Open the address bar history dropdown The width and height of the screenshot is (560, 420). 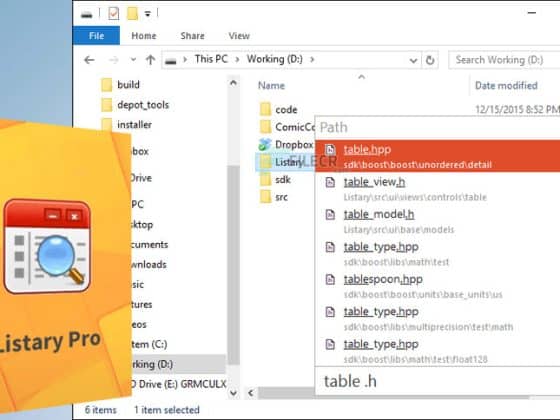coord(413,60)
